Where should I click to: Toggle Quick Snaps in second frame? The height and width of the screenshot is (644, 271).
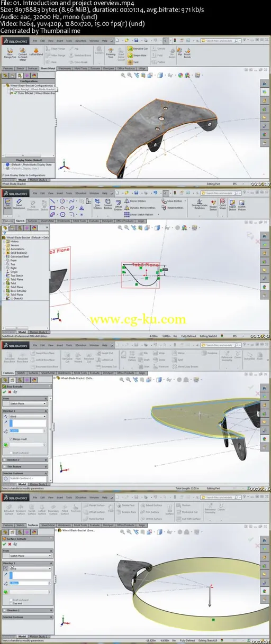(223, 205)
